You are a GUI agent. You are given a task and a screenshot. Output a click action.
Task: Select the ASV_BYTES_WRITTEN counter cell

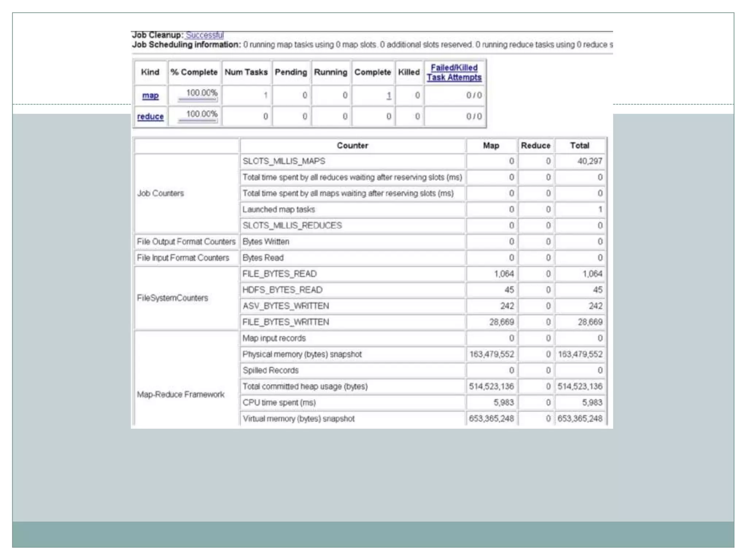286,306
